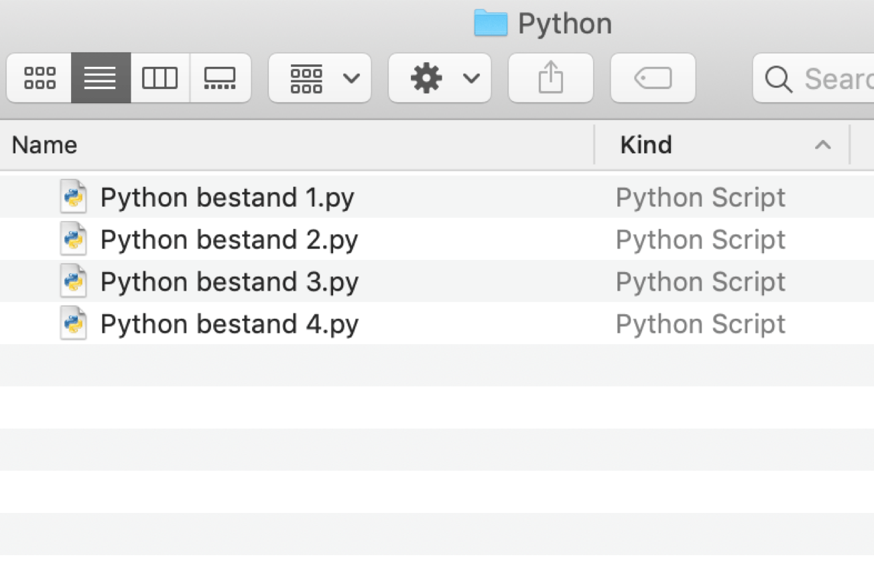Click the Python bestand 2.py file icon

(x=74, y=239)
